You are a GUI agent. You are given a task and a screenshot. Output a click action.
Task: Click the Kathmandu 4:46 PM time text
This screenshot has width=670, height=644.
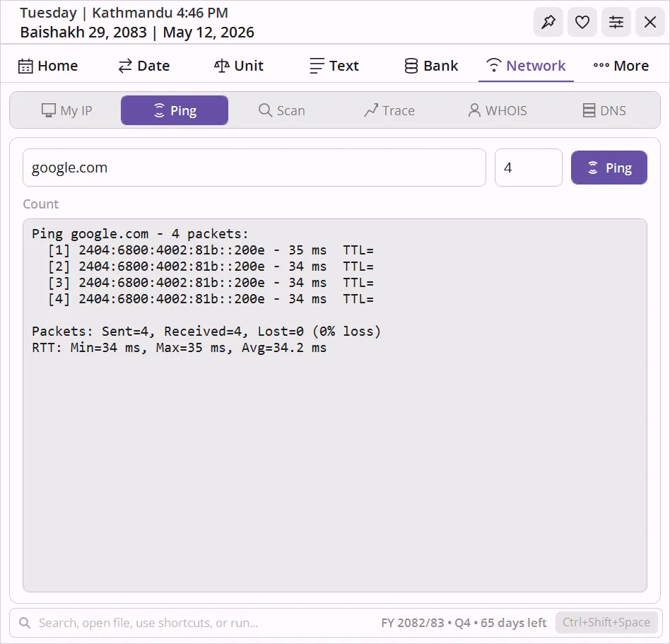(160, 13)
